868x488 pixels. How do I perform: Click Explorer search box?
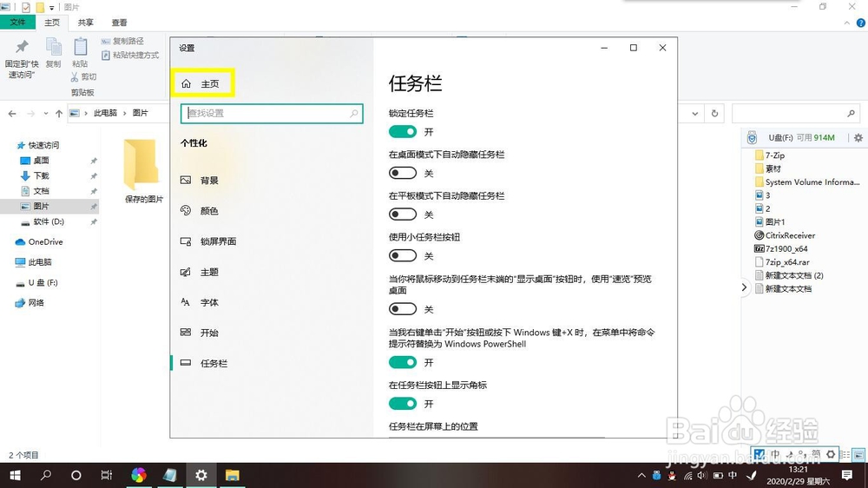pyautogui.click(x=796, y=114)
